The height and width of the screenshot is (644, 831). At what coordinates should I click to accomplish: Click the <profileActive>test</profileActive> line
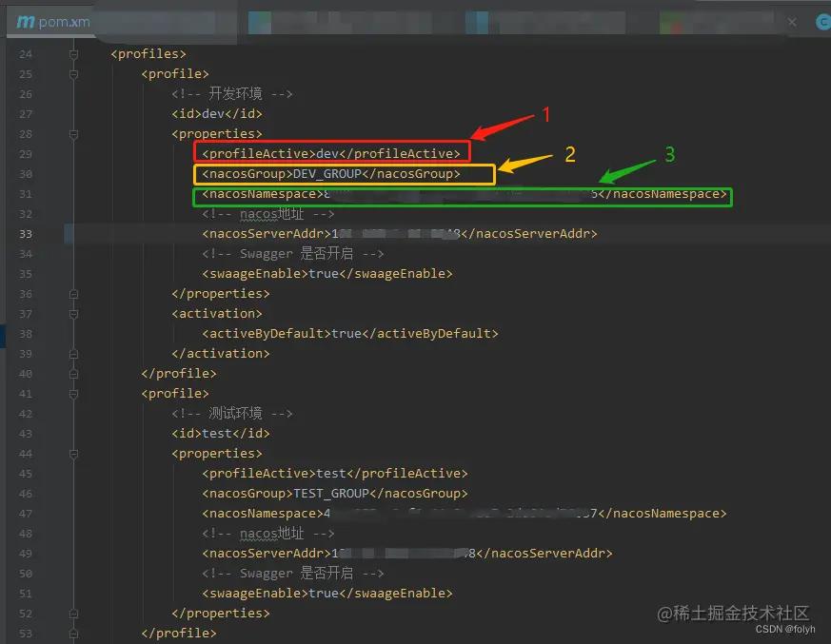(x=335, y=474)
